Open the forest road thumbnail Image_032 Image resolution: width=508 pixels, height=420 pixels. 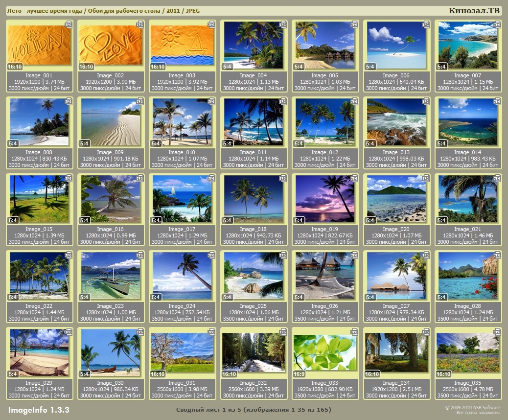point(254,353)
